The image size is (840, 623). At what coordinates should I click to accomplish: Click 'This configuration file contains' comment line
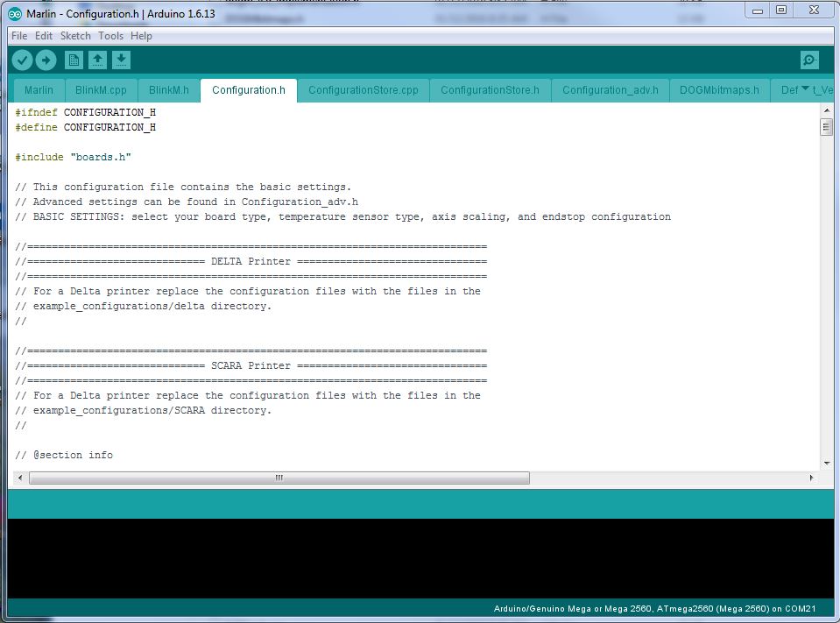point(183,187)
